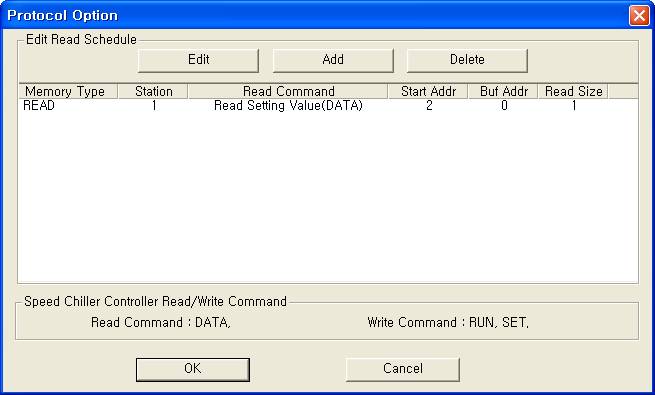Close the Protocol Option window
The image size is (655, 395).
pyautogui.click(x=639, y=16)
